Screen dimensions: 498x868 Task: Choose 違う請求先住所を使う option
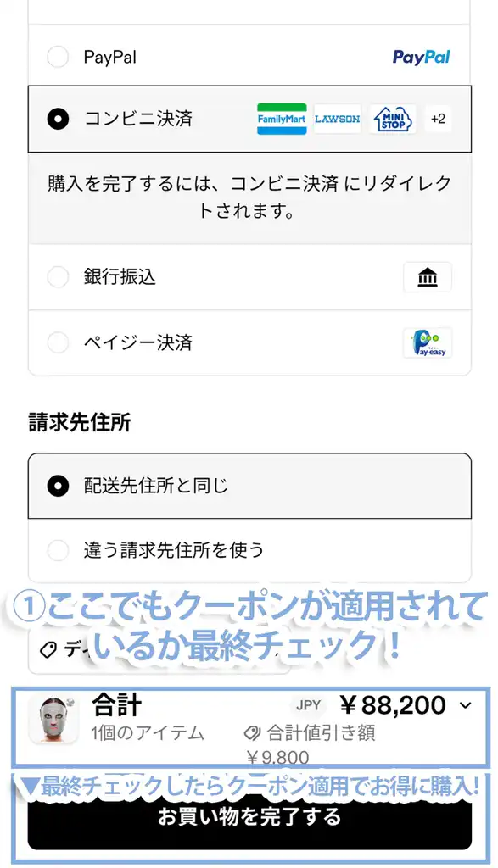point(58,551)
